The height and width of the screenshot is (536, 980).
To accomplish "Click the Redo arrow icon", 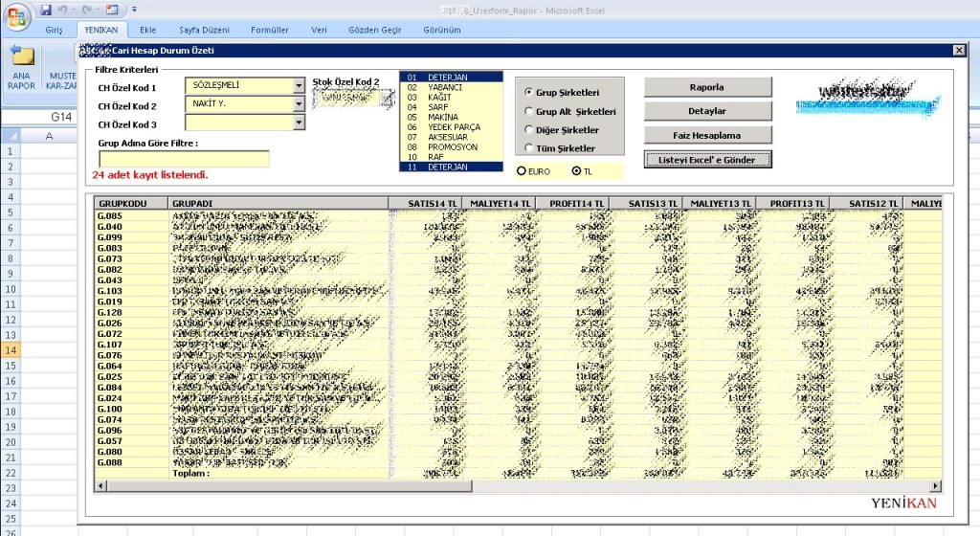I will coord(86,10).
